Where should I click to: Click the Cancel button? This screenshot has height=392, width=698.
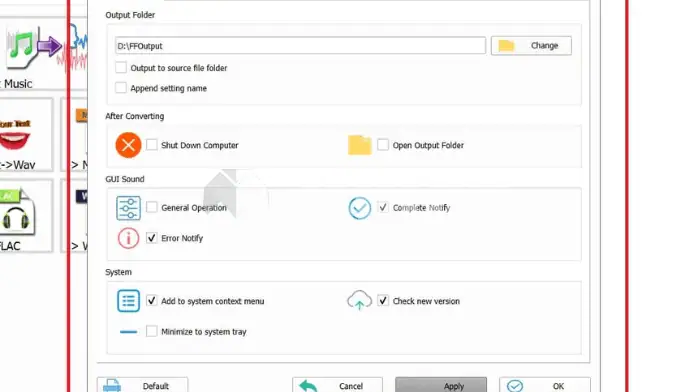point(337,385)
